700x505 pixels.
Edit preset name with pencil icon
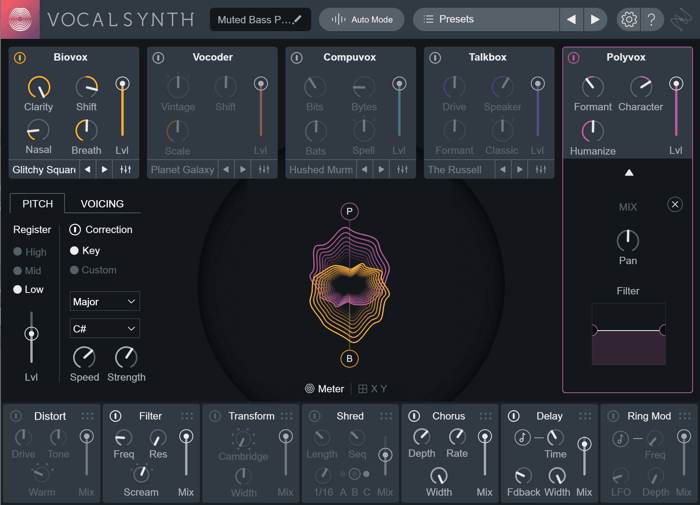coord(298,19)
